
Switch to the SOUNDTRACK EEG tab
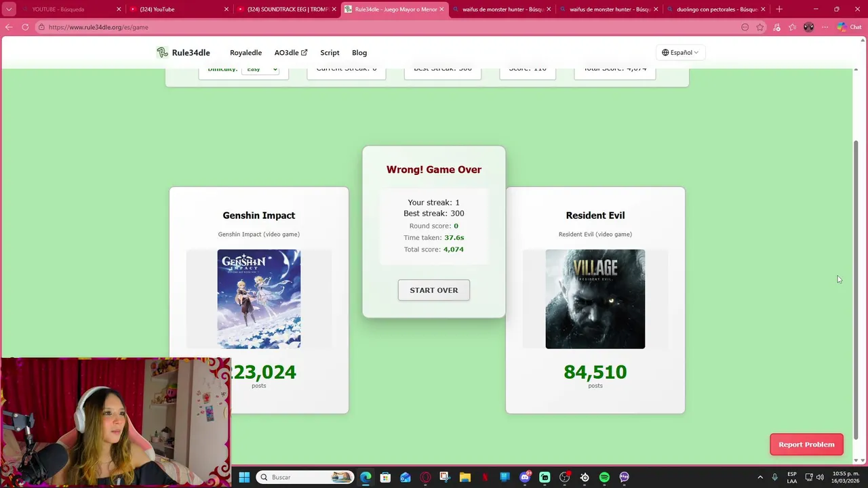tap(287, 9)
